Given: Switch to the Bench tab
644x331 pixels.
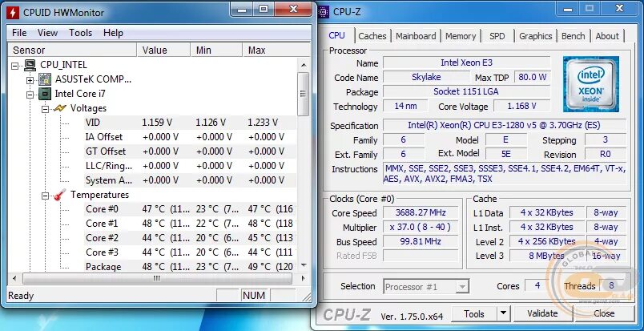Looking at the screenshot, I should pyautogui.click(x=573, y=36).
